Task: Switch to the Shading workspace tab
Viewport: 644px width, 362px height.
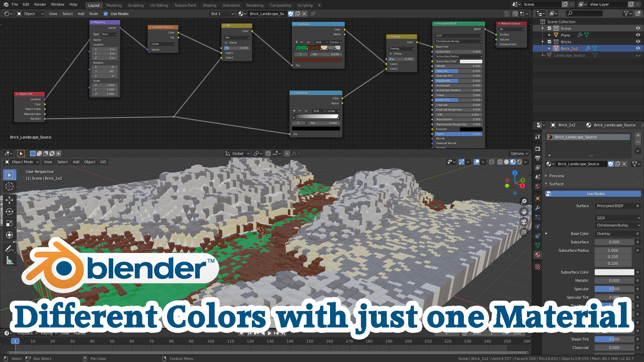Action: pos(209,5)
